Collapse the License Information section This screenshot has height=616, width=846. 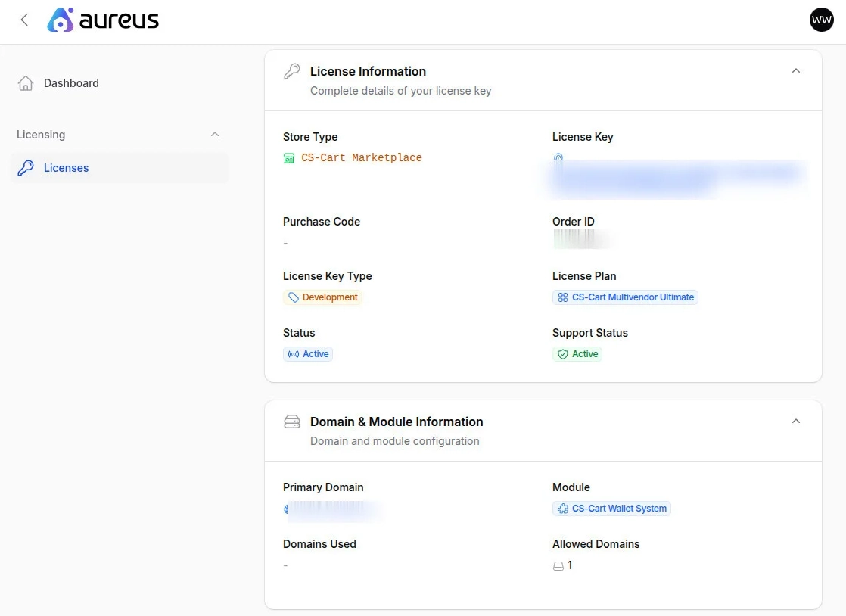(795, 70)
